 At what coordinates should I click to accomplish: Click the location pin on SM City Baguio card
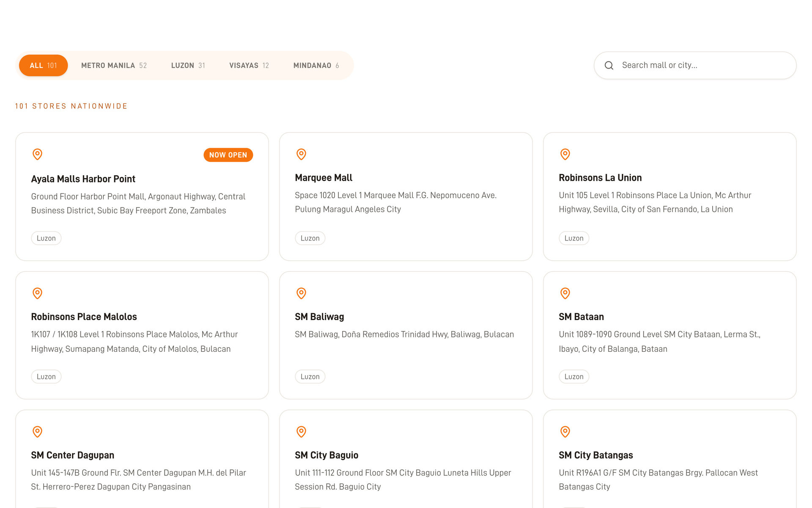[x=301, y=431]
